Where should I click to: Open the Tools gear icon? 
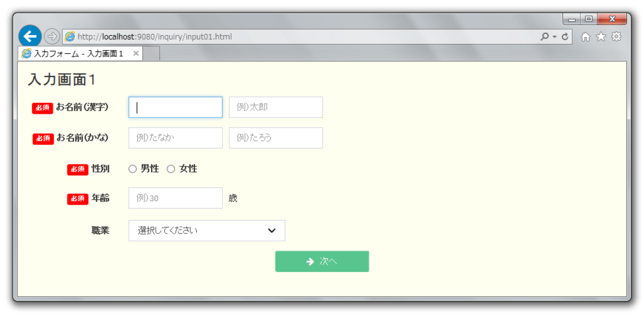point(616,37)
